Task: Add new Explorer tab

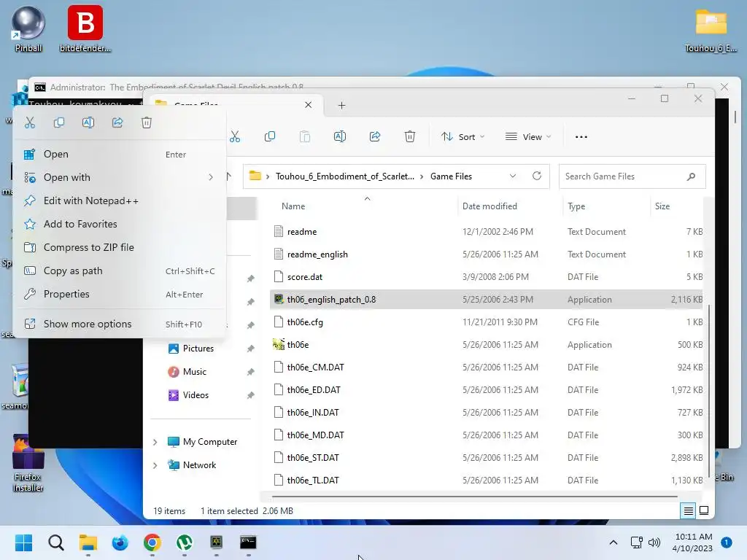Action: click(x=341, y=106)
